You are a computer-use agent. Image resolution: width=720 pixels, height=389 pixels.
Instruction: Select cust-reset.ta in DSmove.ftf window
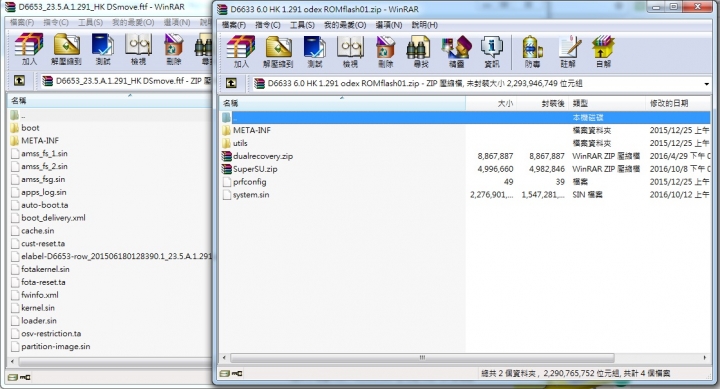click(x=43, y=243)
